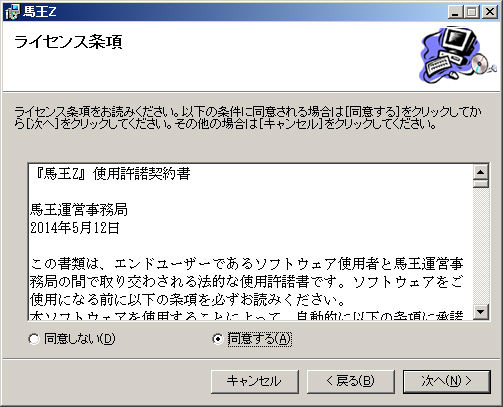Image resolution: width=503 pixels, height=407 pixels.
Task: Click inside the license agreement text box
Action: pyautogui.click(x=251, y=242)
